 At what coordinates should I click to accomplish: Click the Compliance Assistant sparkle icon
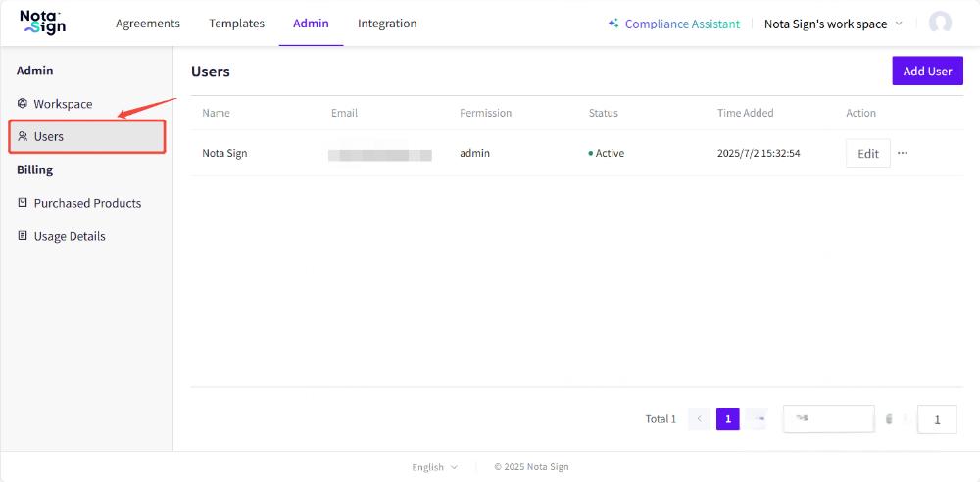(613, 24)
